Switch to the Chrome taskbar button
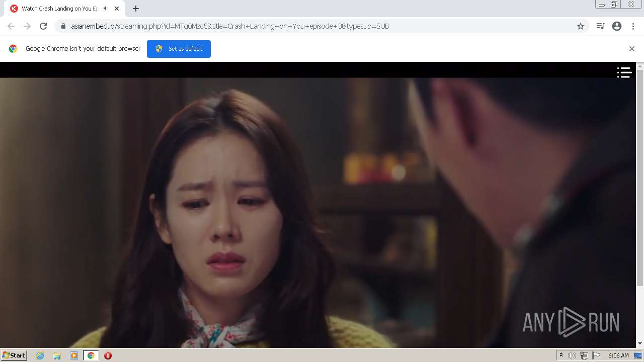 pos(91,355)
